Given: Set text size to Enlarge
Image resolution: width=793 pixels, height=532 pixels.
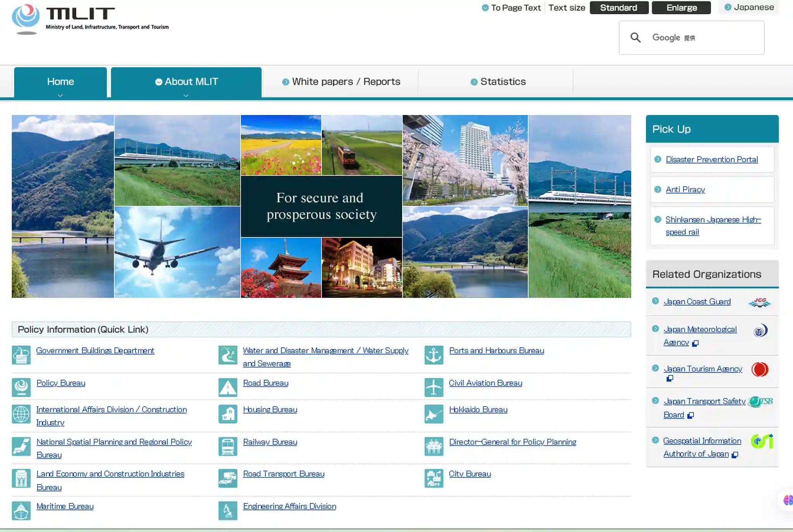Looking at the screenshot, I should (681, 8).
